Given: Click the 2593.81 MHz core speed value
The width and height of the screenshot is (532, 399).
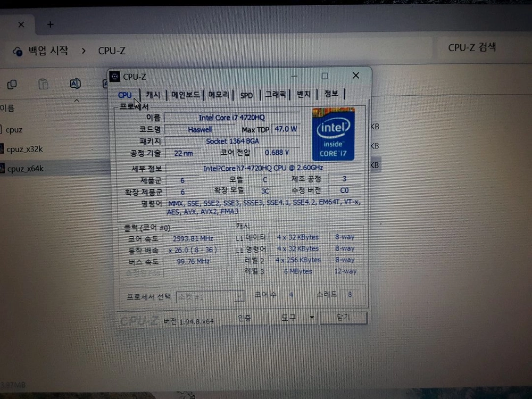Looking at the screenshot, I should pos(193,238).
